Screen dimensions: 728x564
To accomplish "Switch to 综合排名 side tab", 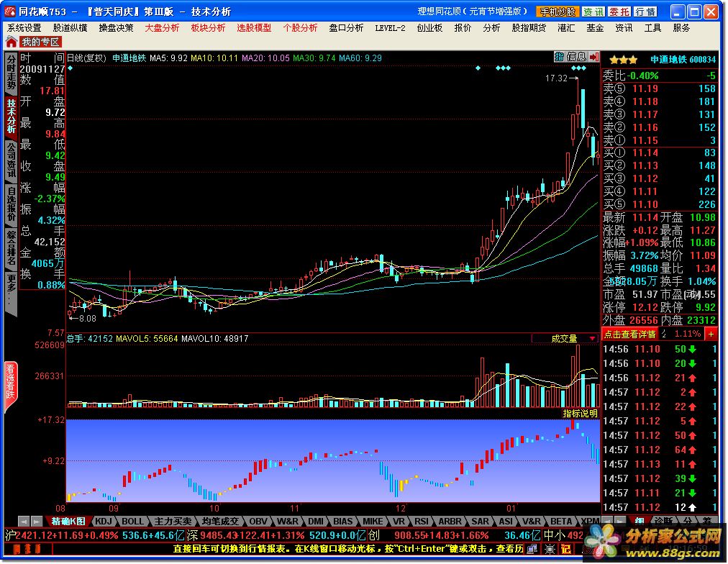I will 11,248.
